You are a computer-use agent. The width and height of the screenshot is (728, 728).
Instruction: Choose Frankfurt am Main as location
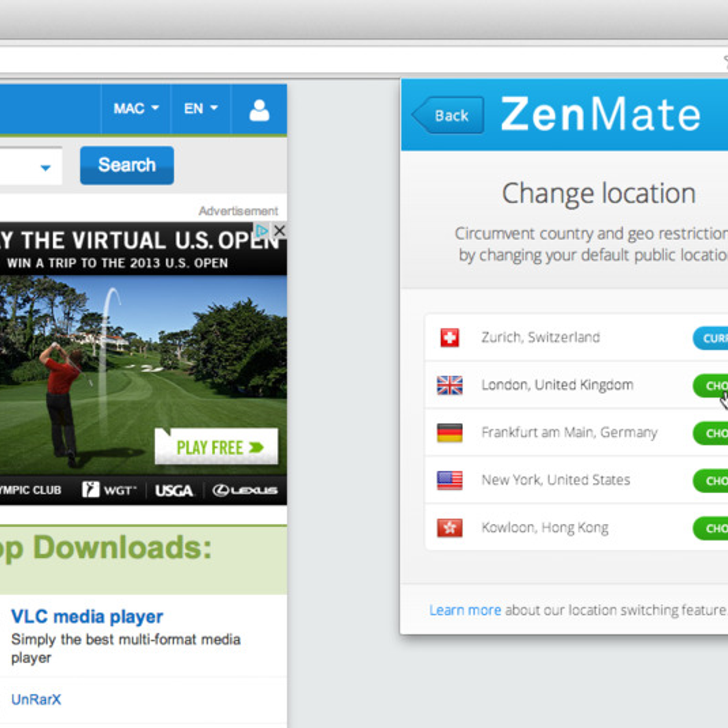point(710,433)
